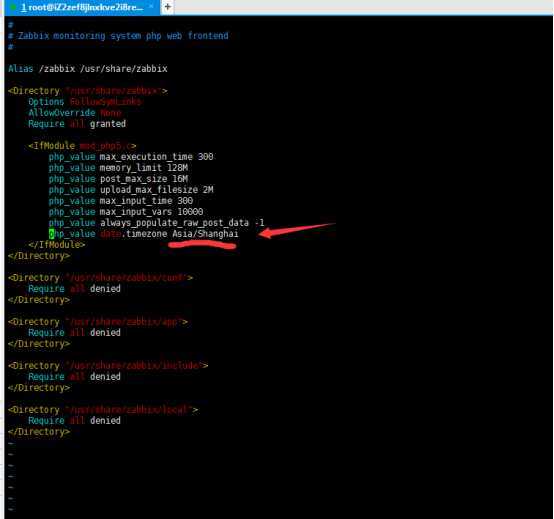Click always_populate_raw_post_data line

[157, 223]
